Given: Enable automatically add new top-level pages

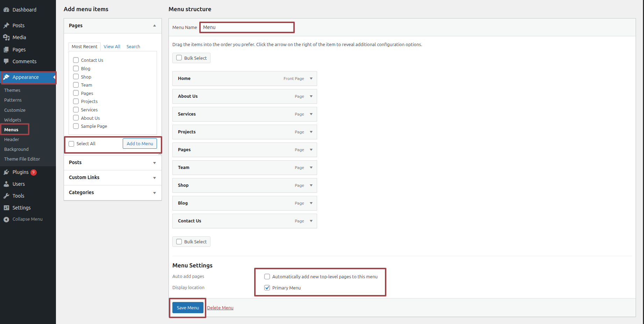Looking at the screenshot, I should pyautogui.click(x=267, y=277).
